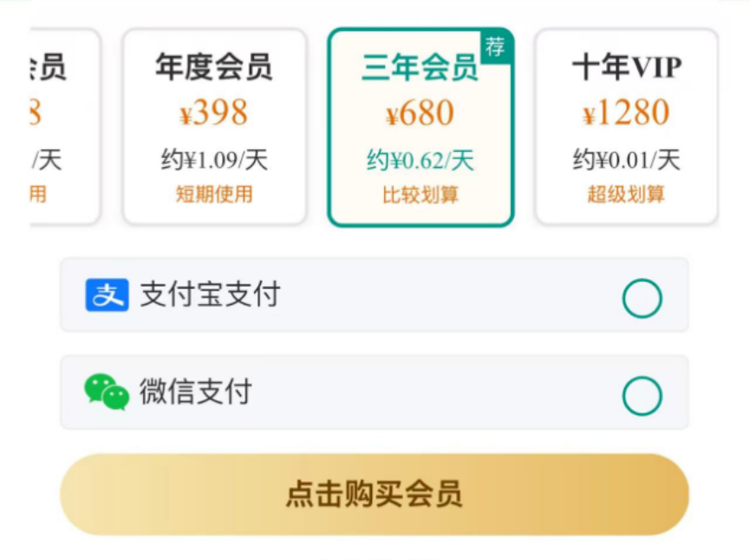Choose the 年度会员 plan title
This screenshot has width=750, height=560.
(x=214, y=67)
